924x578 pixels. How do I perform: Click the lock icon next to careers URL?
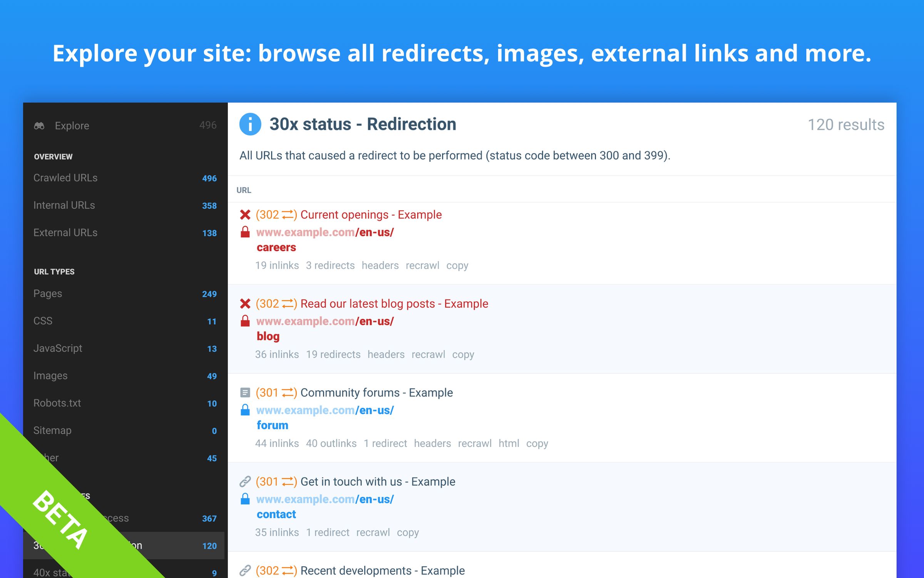[246, 231]
